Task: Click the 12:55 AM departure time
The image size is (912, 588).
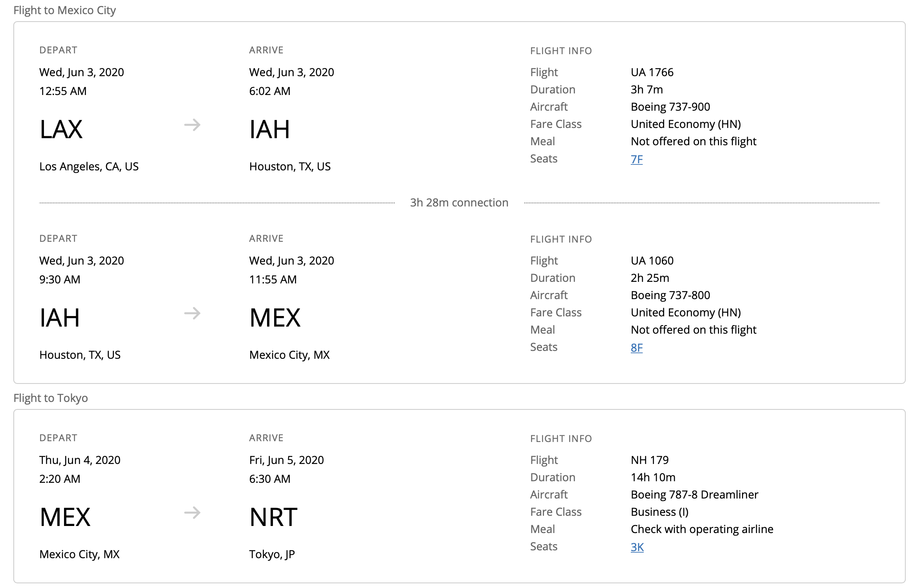Action: pos(63,91)
